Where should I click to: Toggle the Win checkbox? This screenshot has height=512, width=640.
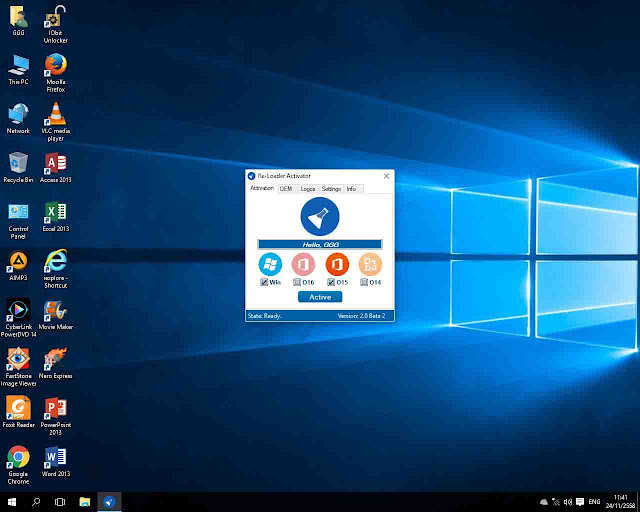point(264,282)
